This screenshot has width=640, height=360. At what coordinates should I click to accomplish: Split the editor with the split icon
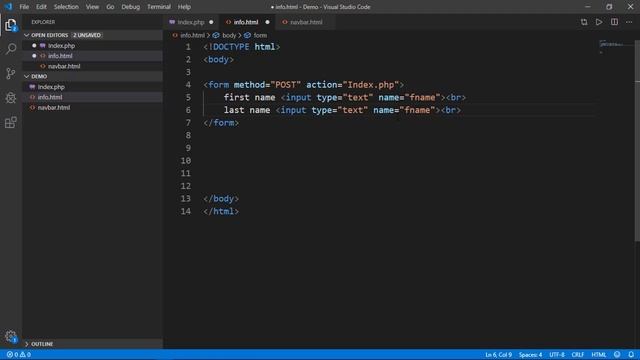point(614,22)
